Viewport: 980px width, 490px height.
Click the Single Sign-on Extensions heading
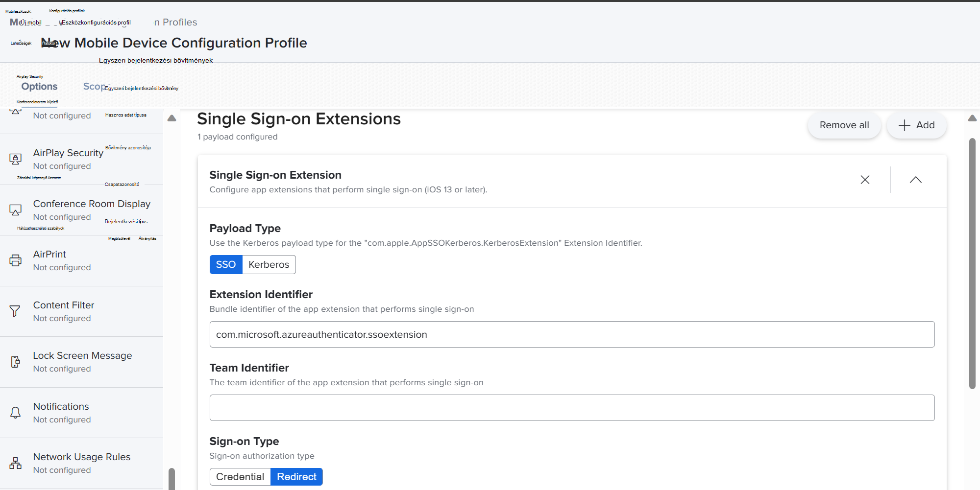click(x=299, y=119)
